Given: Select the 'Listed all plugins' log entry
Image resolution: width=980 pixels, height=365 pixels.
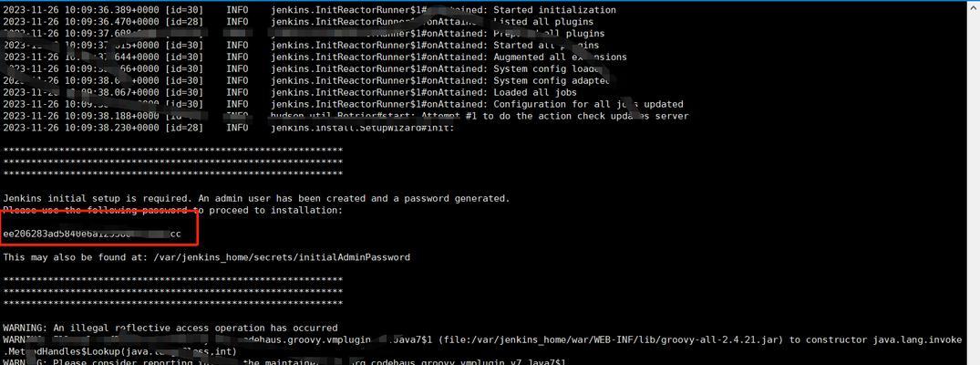Looking at the screenshot, I should [x=298, y=22].
